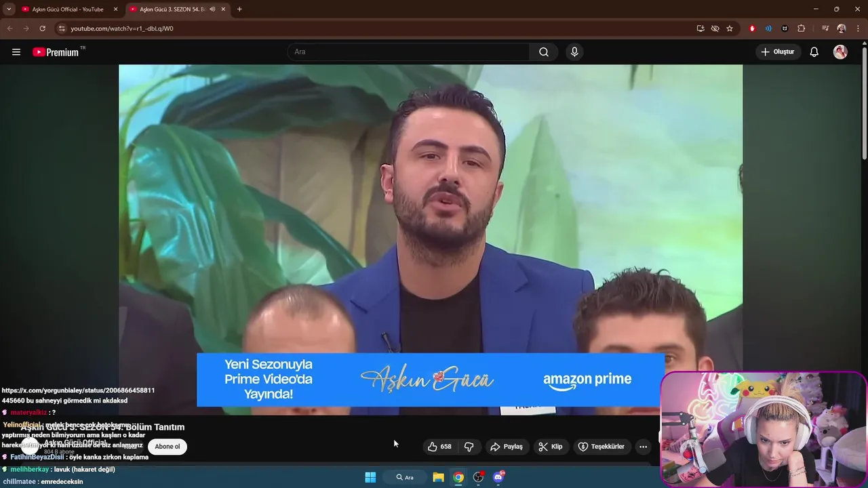Screen dimensions: 868x488
Task: Open File Explorer from taskbar
Action: tap(438, 477)
